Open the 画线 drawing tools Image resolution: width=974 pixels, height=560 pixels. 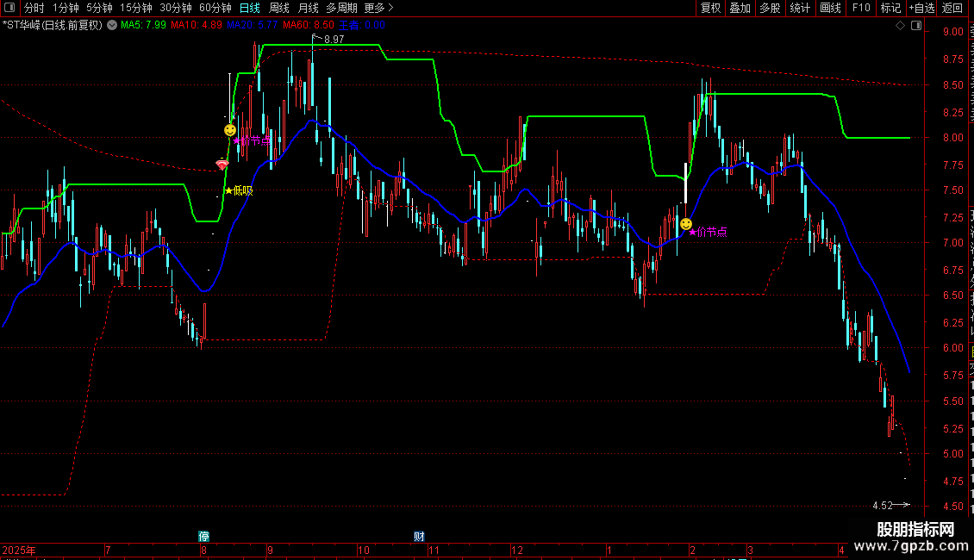coord(831,8)
